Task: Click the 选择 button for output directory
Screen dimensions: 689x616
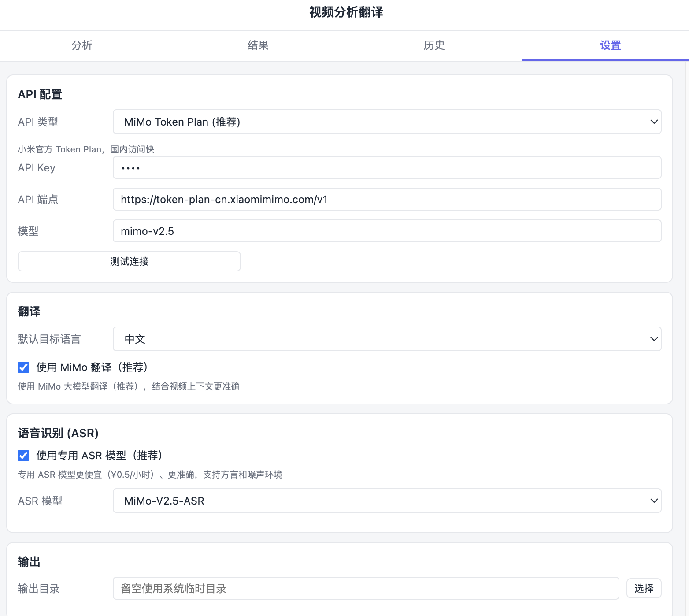Action: click(644, 588)
